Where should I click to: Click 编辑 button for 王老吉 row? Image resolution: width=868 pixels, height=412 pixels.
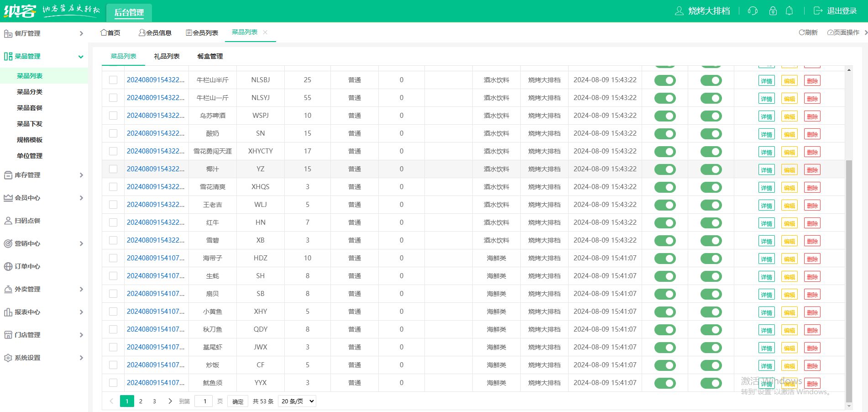pos(789,206)
